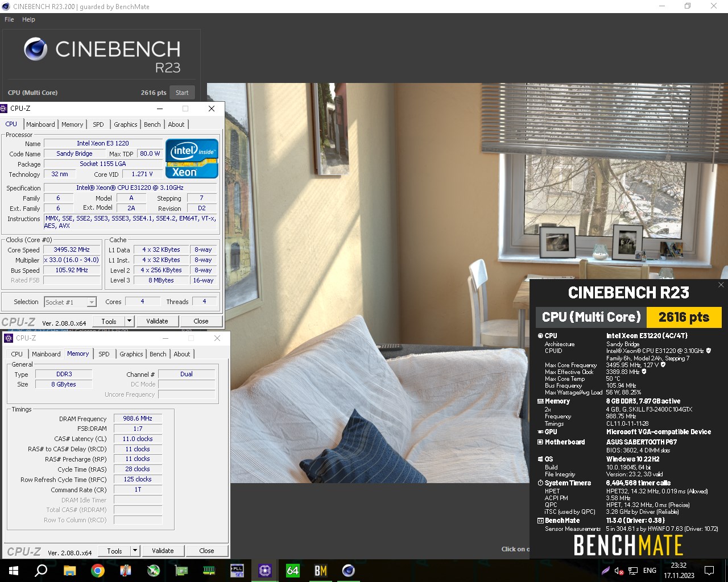
Task: Open BenchMate BM icon in taskbar
Action: 321,571
